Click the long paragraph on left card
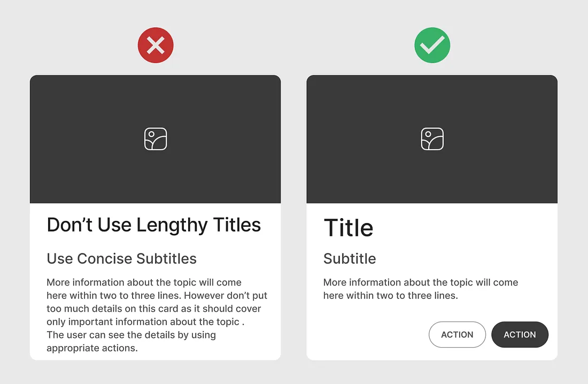 coord(157,315)
